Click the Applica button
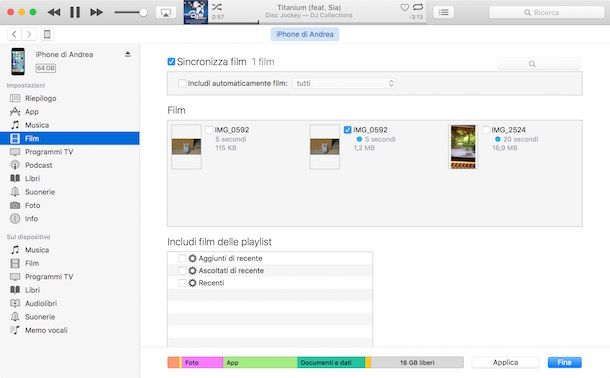610x378 pixels. (505, 362)
